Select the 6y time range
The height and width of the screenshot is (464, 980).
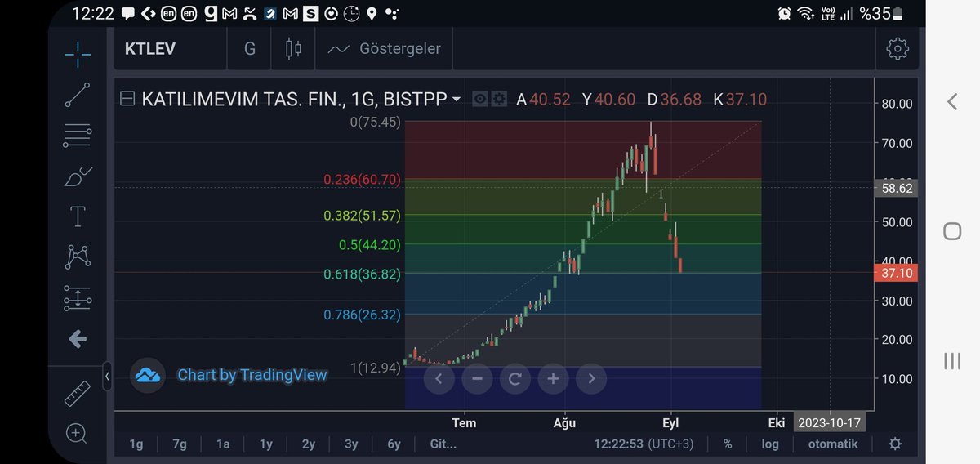394,444
